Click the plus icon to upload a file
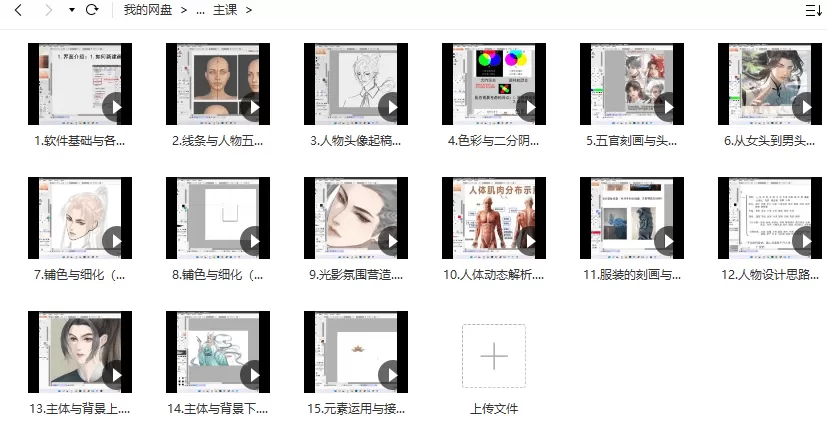This screenshot has height=431, width=827. tap(494, 355)
